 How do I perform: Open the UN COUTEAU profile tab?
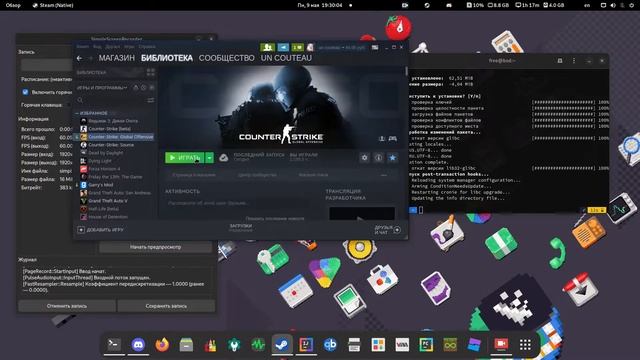(286, 58)
